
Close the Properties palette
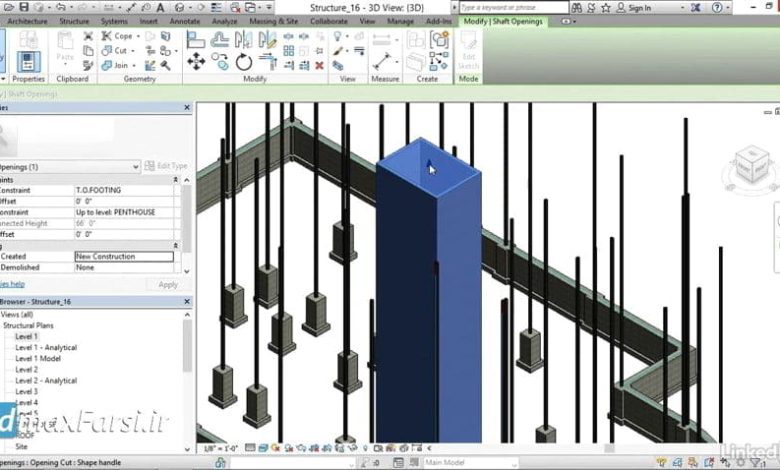[187, 107]
